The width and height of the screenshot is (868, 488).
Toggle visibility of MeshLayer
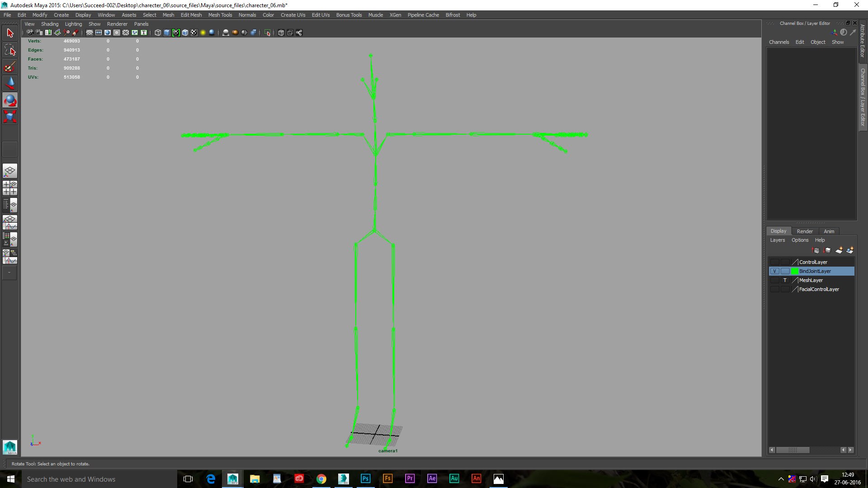point(774,280)
